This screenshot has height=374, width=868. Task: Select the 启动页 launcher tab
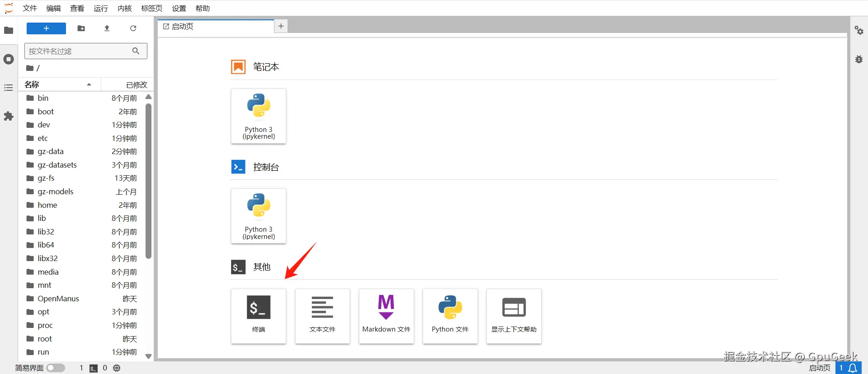216,26
